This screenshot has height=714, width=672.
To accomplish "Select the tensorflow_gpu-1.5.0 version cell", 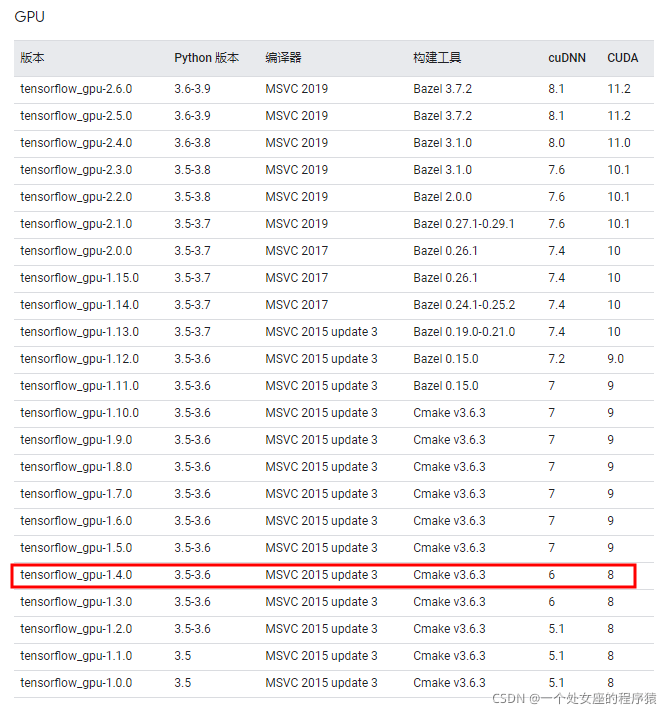I will [x=76, y=548].
